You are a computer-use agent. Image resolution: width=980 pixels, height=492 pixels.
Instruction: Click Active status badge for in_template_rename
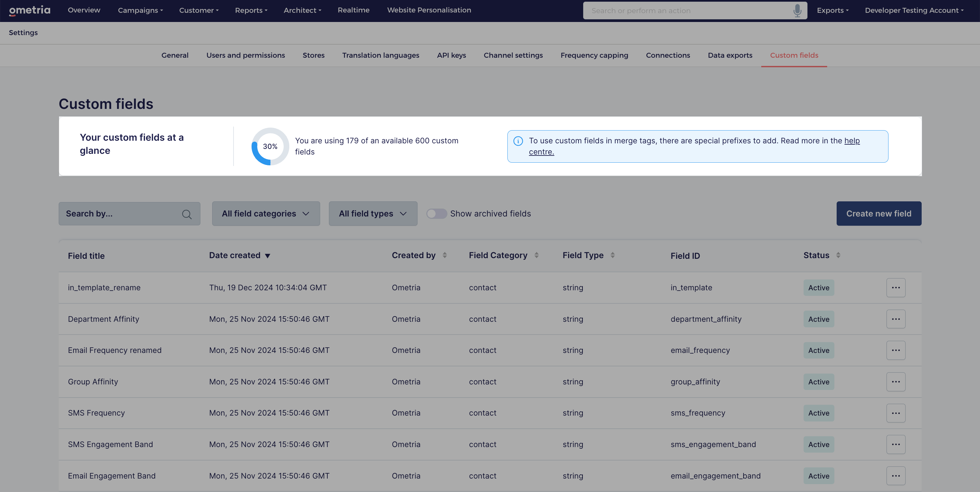coord(819,288)
